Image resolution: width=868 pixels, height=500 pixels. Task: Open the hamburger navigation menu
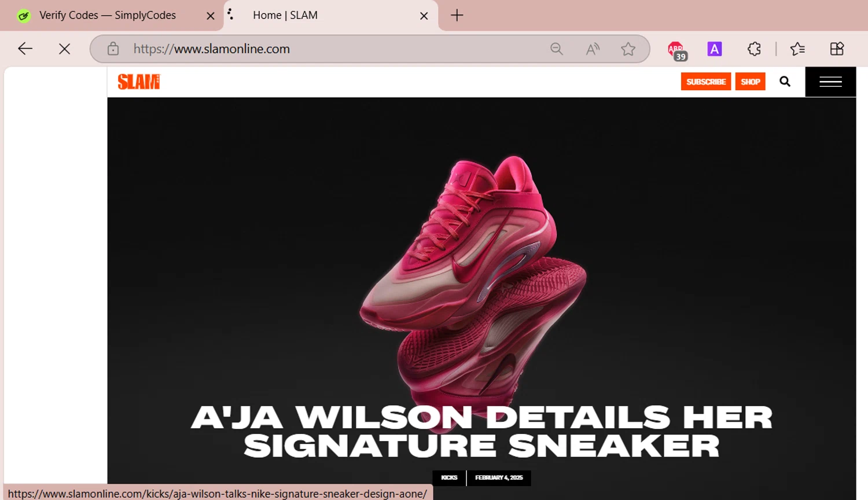click(x=830, y=82)
